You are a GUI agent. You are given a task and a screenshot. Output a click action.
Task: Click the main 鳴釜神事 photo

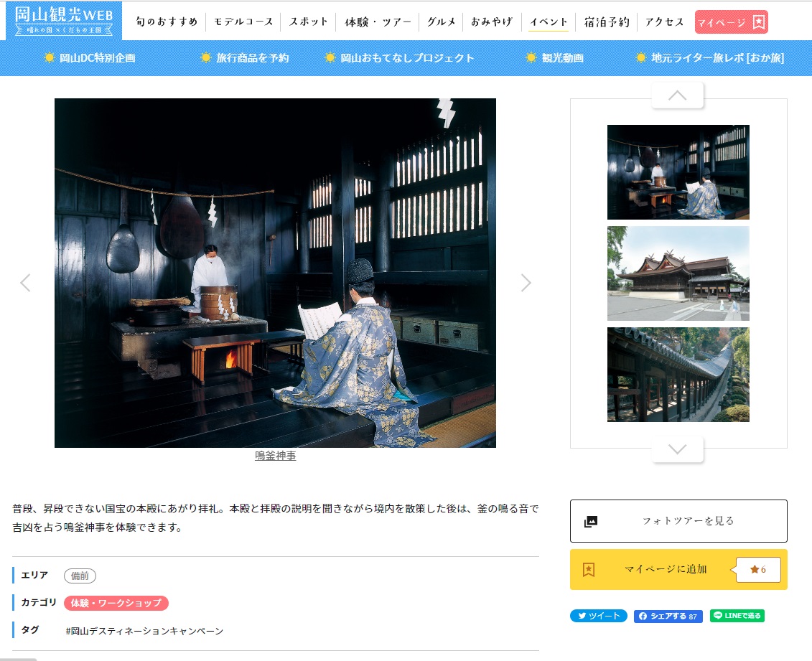(x=275, y=273)
